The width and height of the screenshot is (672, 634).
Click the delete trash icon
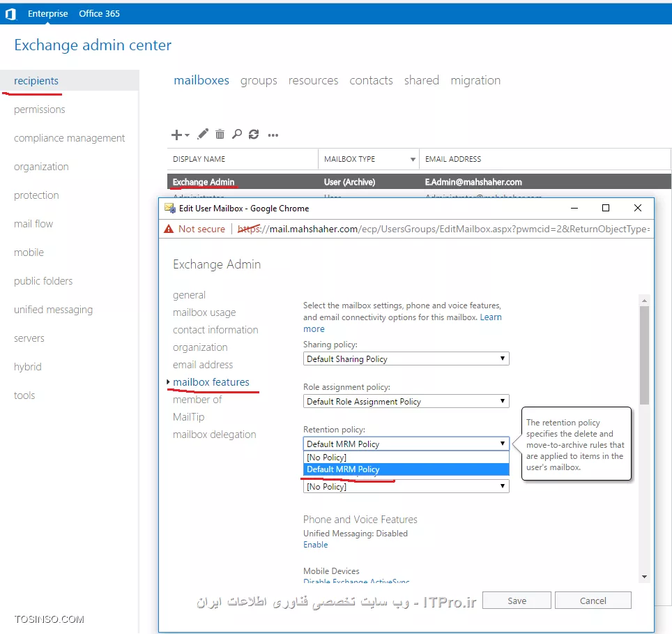220,134
